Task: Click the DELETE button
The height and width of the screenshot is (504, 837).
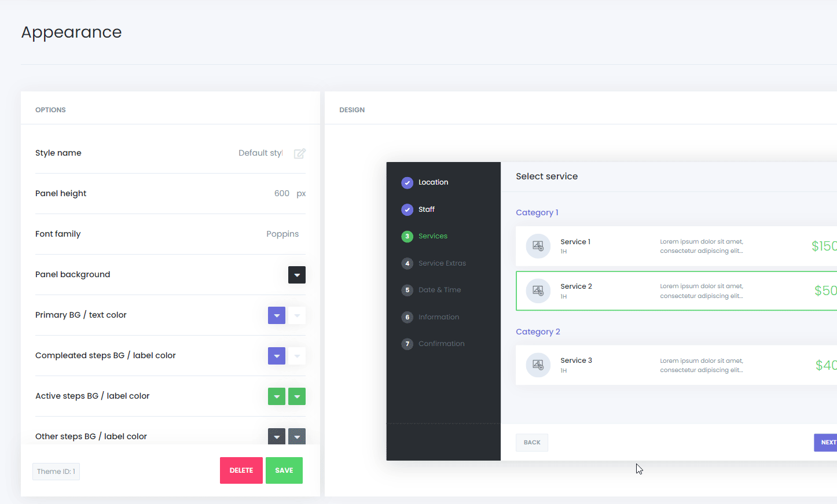Action: click(241, 470)
